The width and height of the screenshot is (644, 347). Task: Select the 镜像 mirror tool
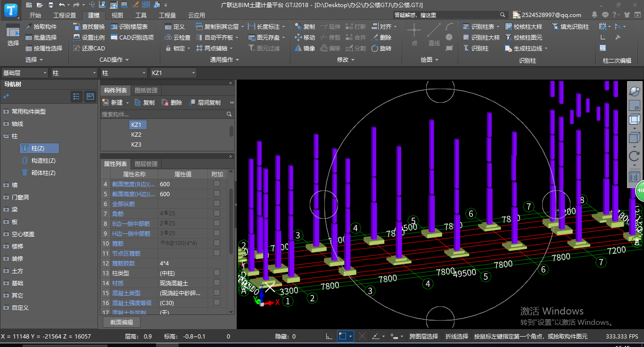click(305, 48)
